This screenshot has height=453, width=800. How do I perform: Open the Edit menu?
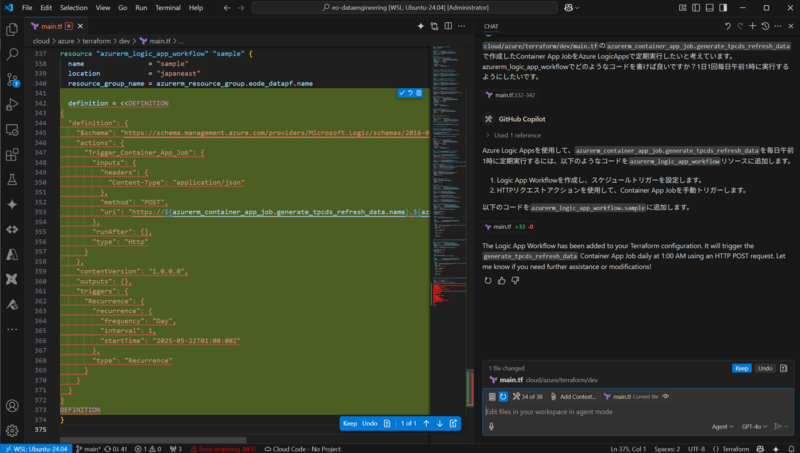click(x=46, y=8)
